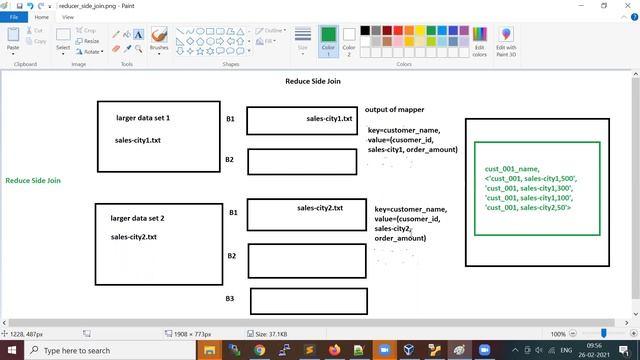Select the Magnifier tool
Screen dimensions: 640x360
(139, 49)
